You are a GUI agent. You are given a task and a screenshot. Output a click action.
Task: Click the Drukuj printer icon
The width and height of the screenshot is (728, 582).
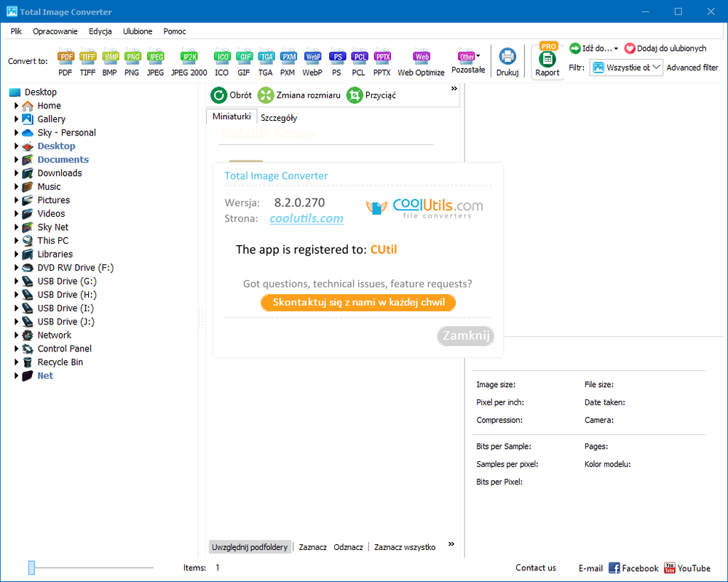click(507, 63)
